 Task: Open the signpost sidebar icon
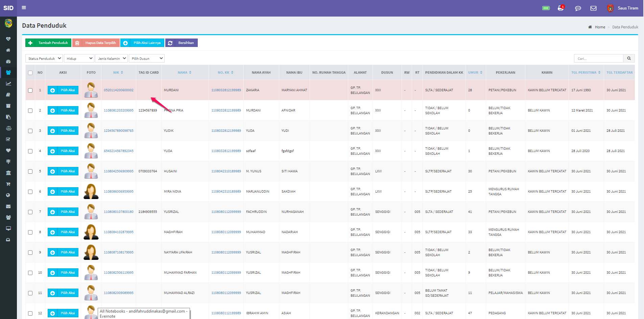coord(8,162)
